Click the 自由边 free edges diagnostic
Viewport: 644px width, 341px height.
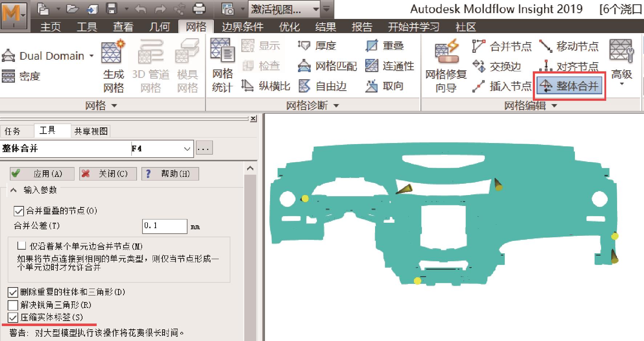click(x=323, y=86)
